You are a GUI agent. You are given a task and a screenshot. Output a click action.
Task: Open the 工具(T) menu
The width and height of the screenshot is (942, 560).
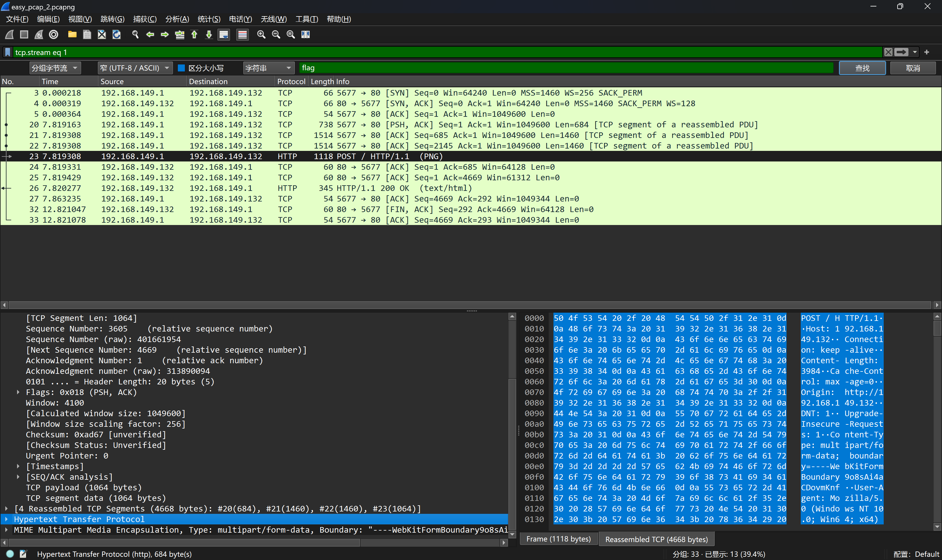point(307,19)
